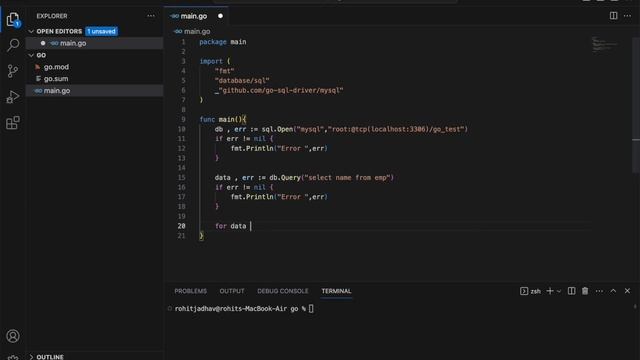Click "func main(){" declaration

pos(223,120)
